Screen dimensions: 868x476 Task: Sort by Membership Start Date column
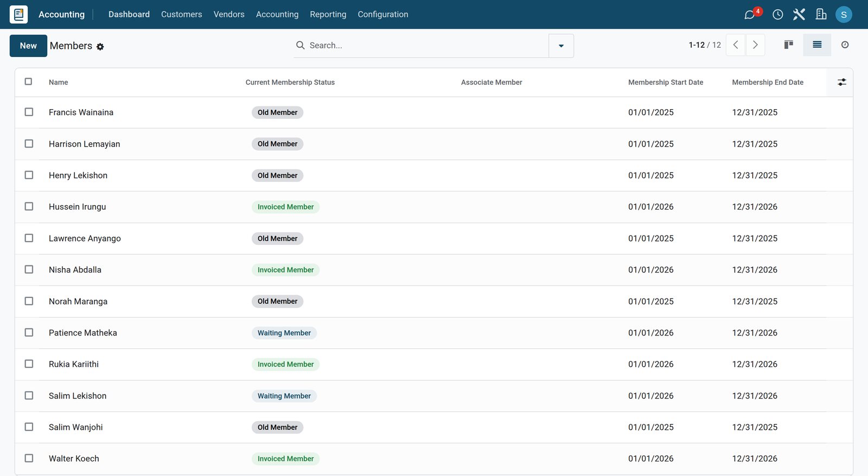tap(666, 82)
